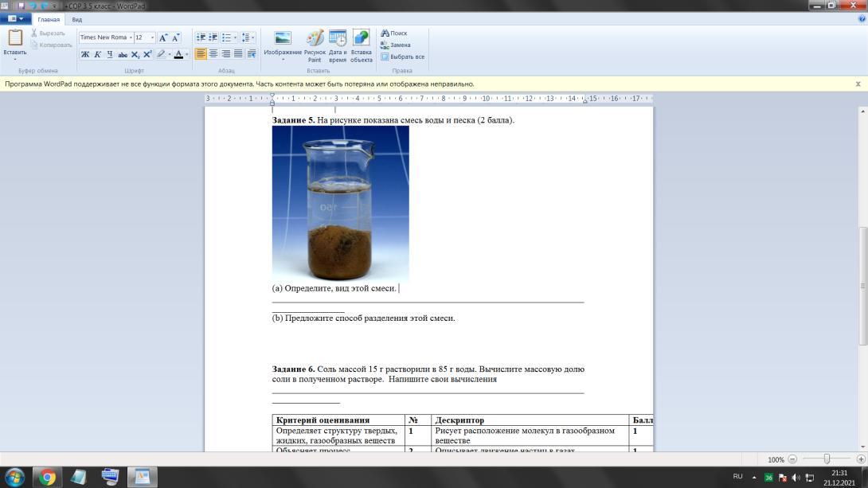Click the Save icon in quick access toolbar

tap(21, 6)
